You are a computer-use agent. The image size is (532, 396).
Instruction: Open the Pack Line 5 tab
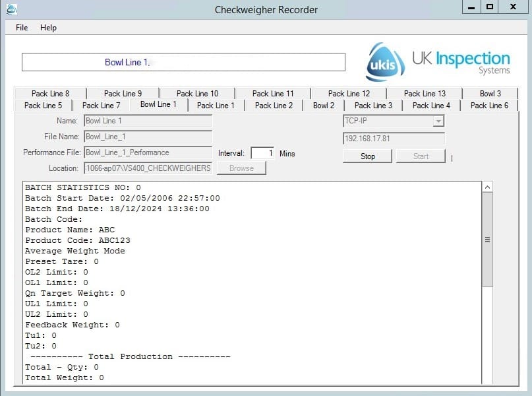(x=43, y=106)
